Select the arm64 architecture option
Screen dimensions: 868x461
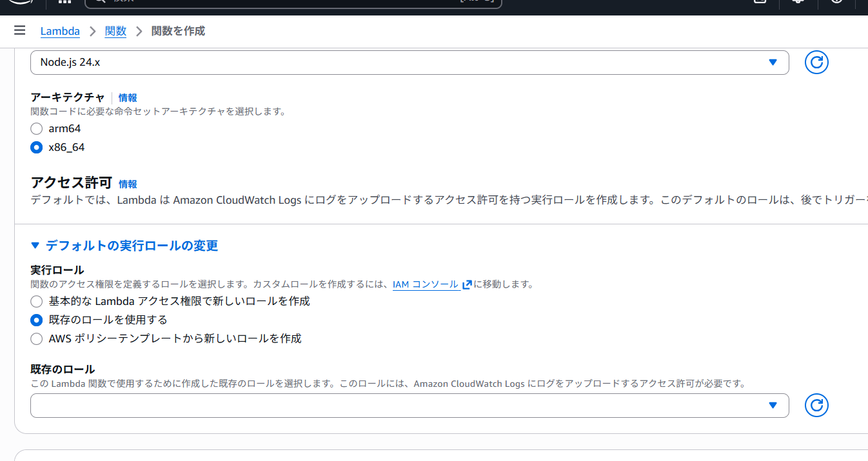37,129
